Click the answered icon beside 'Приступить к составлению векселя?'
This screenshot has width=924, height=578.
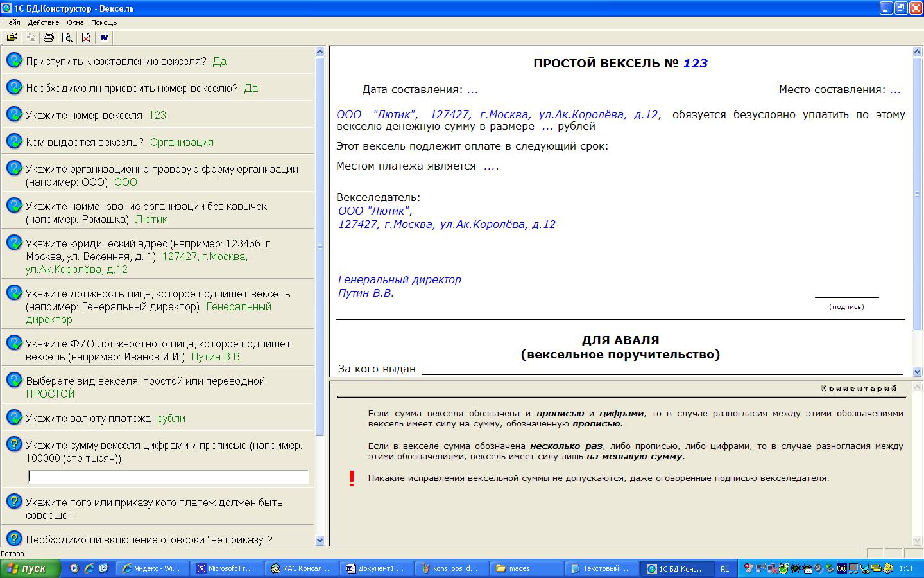pyautogui.click(x=14, y=60)
